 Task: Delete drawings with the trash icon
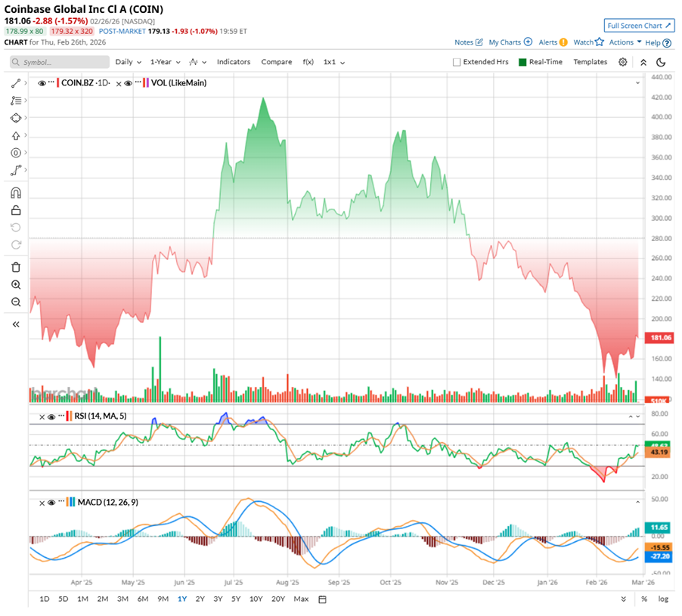click(16, 268)
